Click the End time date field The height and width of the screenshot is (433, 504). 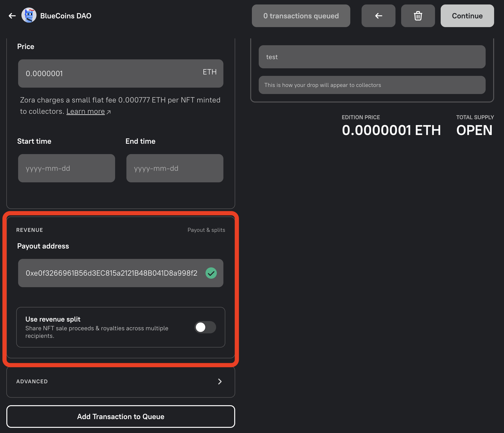[x=175, y=168]
